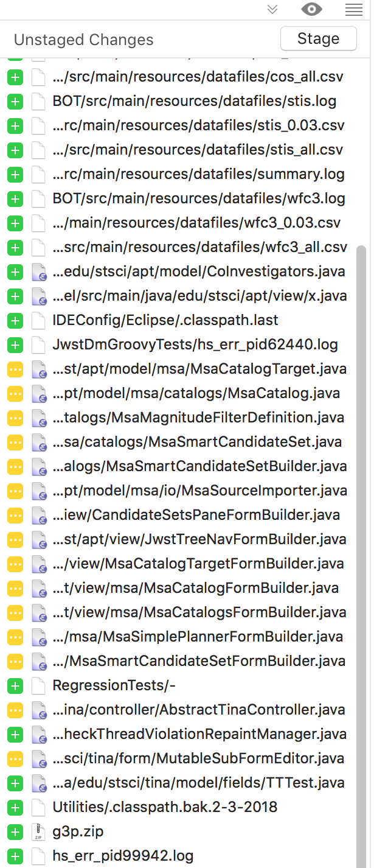
Task: Select MsaSimplePlannerFormBuilder.java file row
Action: [198, 637]
